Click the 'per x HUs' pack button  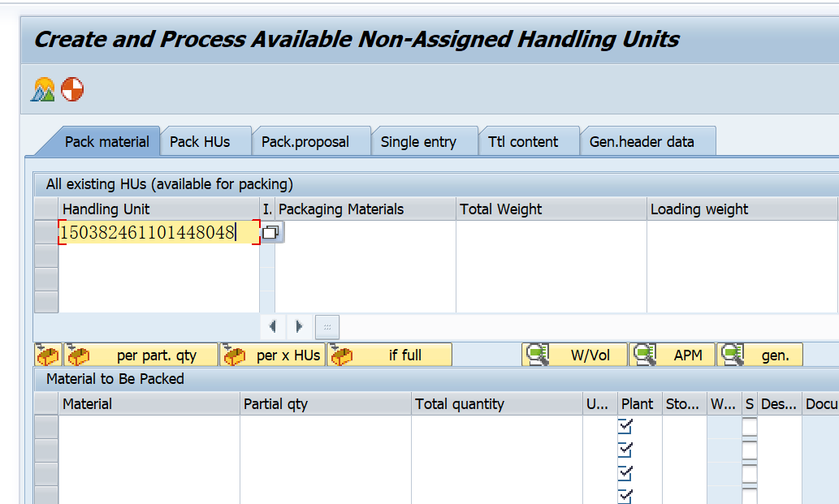coord(272,355)
